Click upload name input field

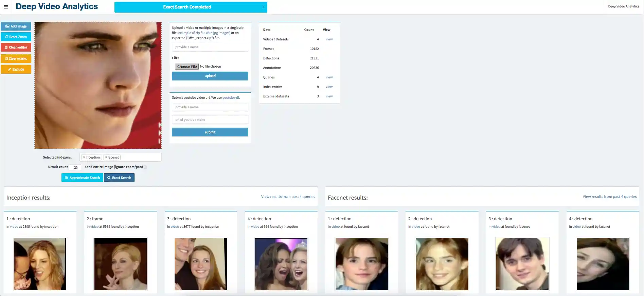click(210, 47)
